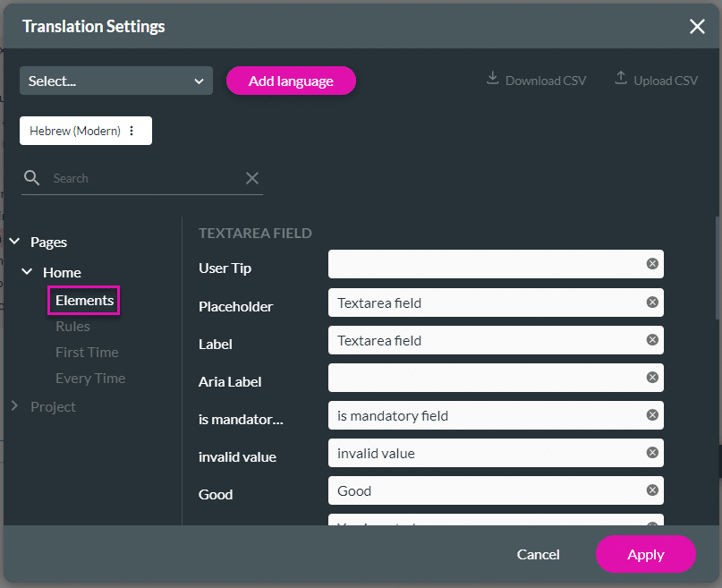Select First Time in the tree

pos(87,353)
